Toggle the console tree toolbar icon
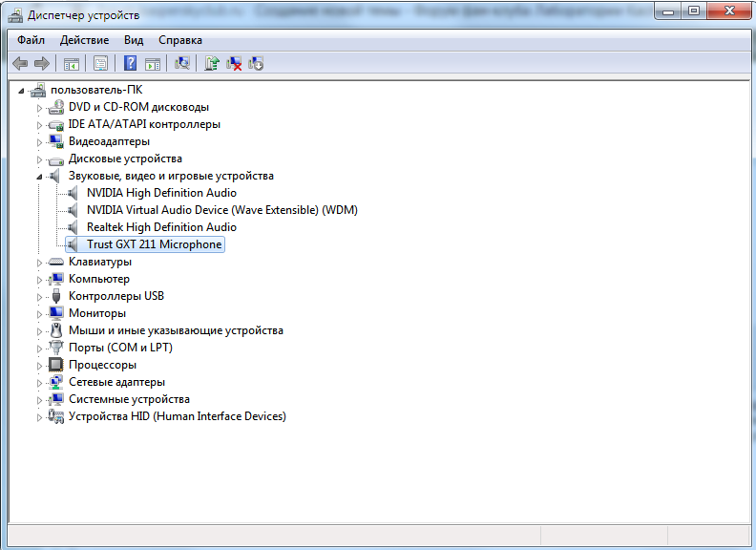 72,63
